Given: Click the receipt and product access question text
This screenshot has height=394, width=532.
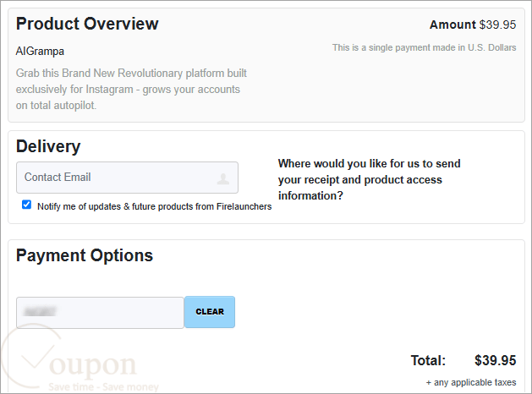Looking at the screenshot, I should click(x=369, y=179).
